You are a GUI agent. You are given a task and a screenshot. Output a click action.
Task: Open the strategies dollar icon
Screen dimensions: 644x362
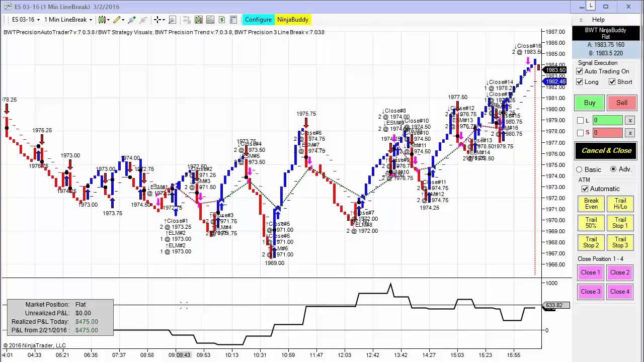click(222, 20)
